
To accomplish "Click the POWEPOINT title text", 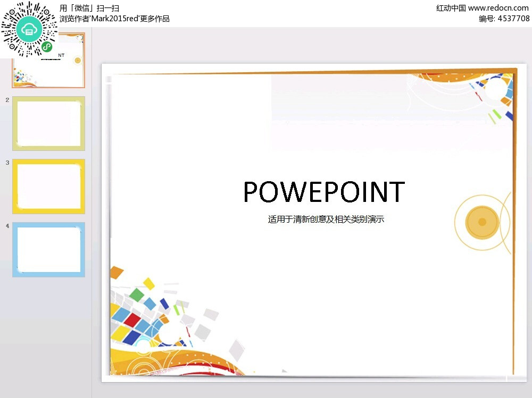I will [x=323, y=192].
